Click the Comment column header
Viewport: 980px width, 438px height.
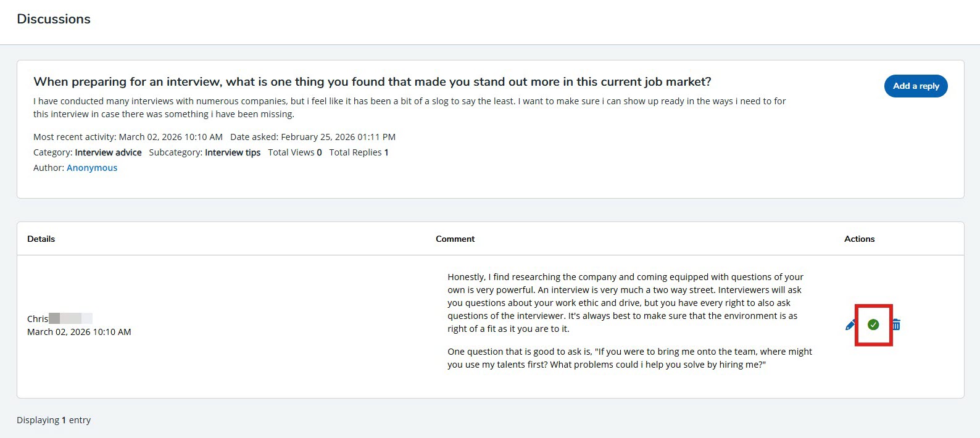pyautogui.click(x=455, y=239)
